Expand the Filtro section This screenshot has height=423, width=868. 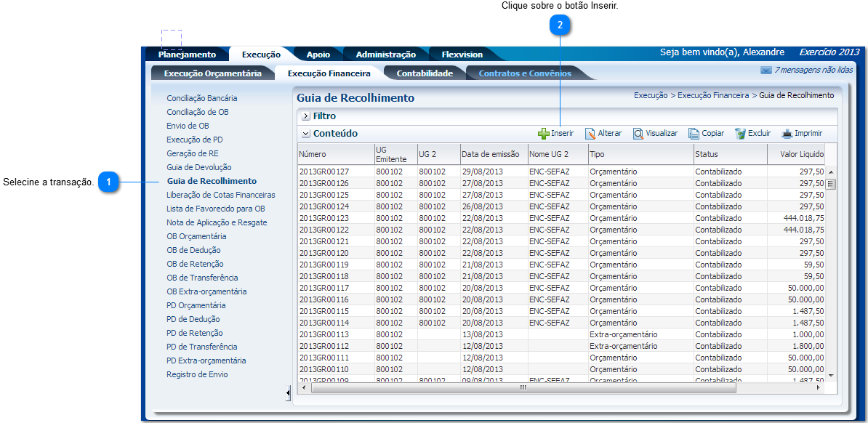tap(305, 116)
